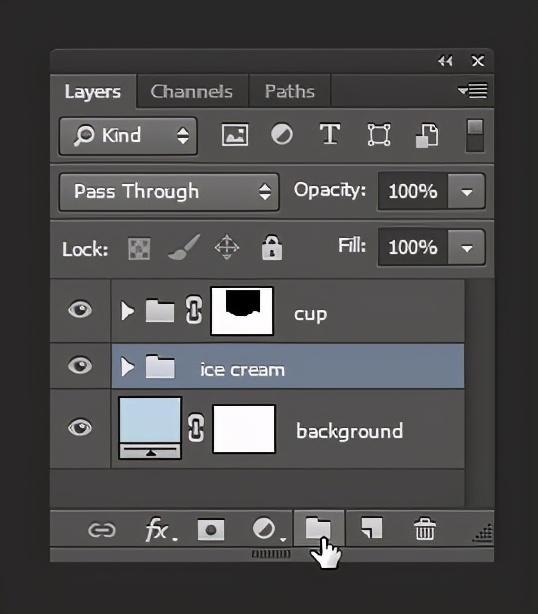Create new fill or adjustment layer
The height and width of the screenshot is (614, 538).
tap(267, 529)
